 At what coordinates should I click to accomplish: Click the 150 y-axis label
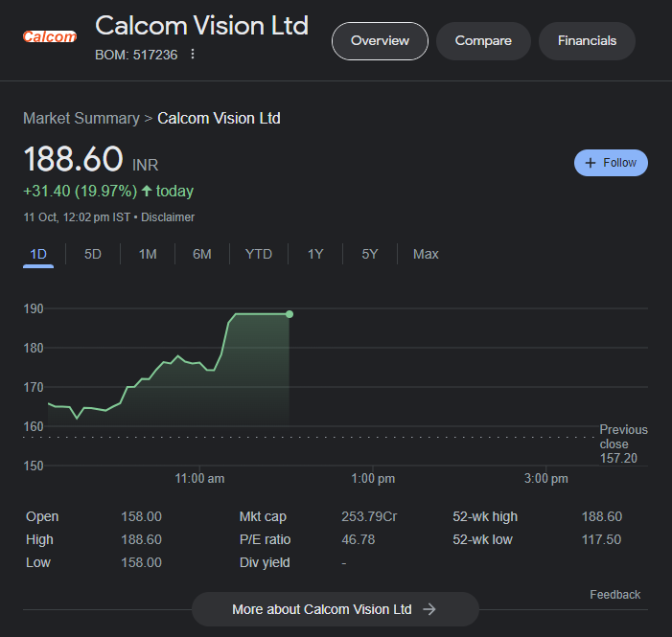tap(34, 466)
